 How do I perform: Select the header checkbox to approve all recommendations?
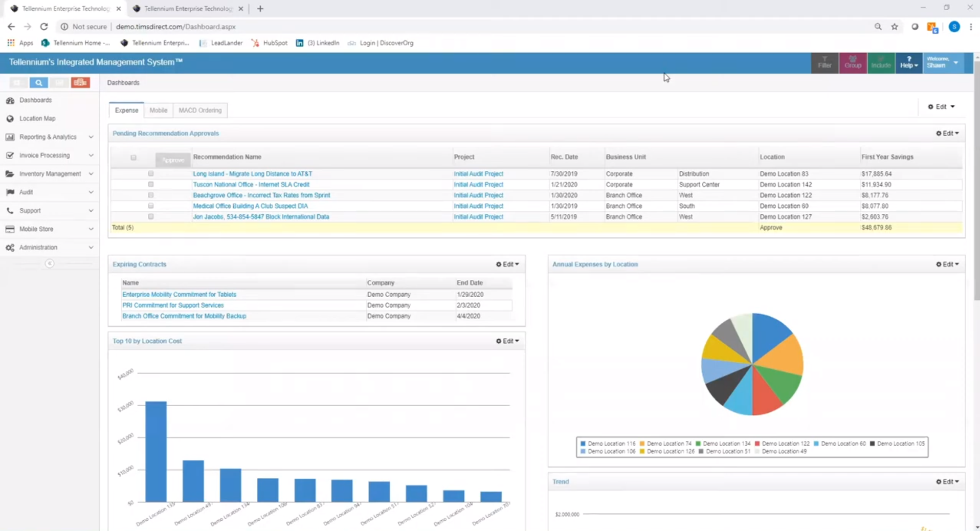click(133, 158)
